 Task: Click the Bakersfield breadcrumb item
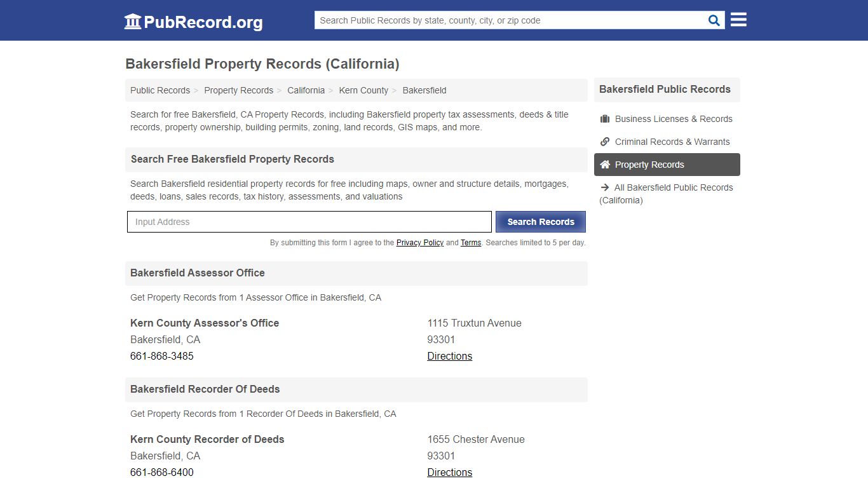[x=424, y=90]
